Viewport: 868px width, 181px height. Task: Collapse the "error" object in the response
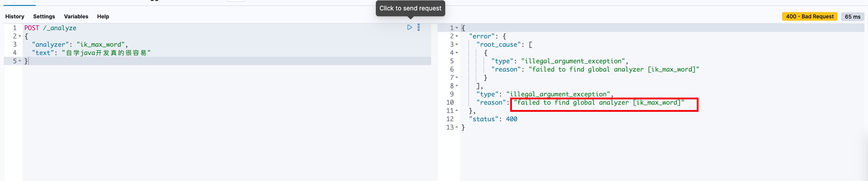[456, 36]
